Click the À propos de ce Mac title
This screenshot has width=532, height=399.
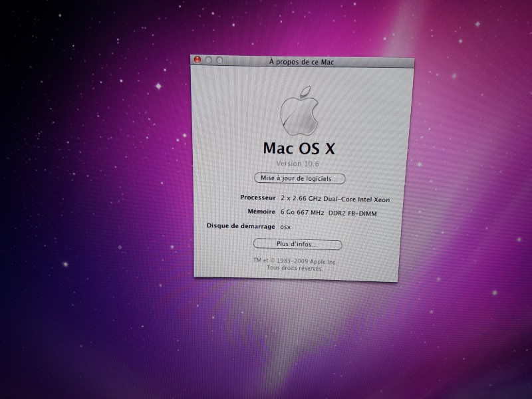coord(301,62)
